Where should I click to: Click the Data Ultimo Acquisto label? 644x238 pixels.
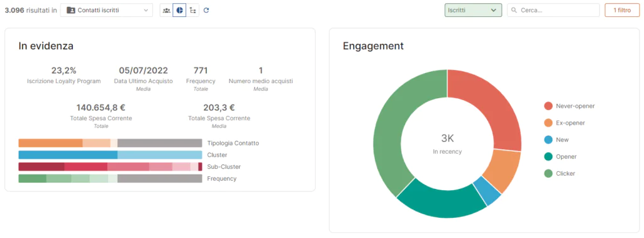(143, 81)
